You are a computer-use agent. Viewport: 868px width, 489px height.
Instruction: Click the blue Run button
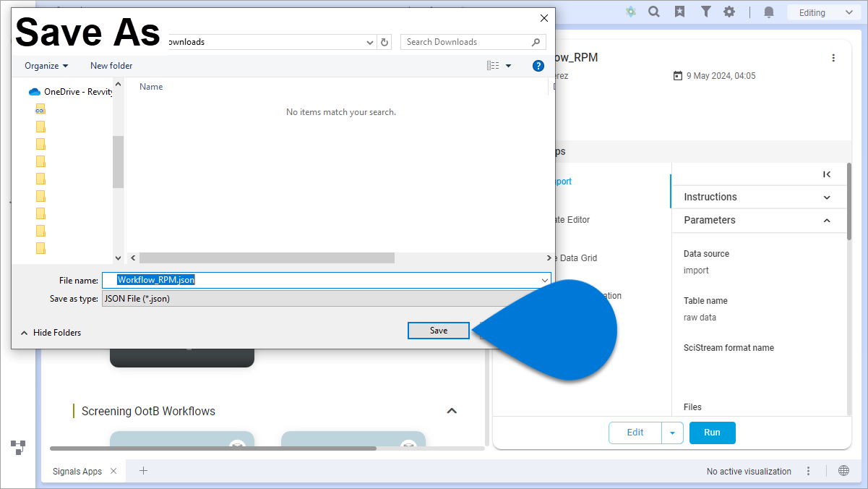point(712,433)
